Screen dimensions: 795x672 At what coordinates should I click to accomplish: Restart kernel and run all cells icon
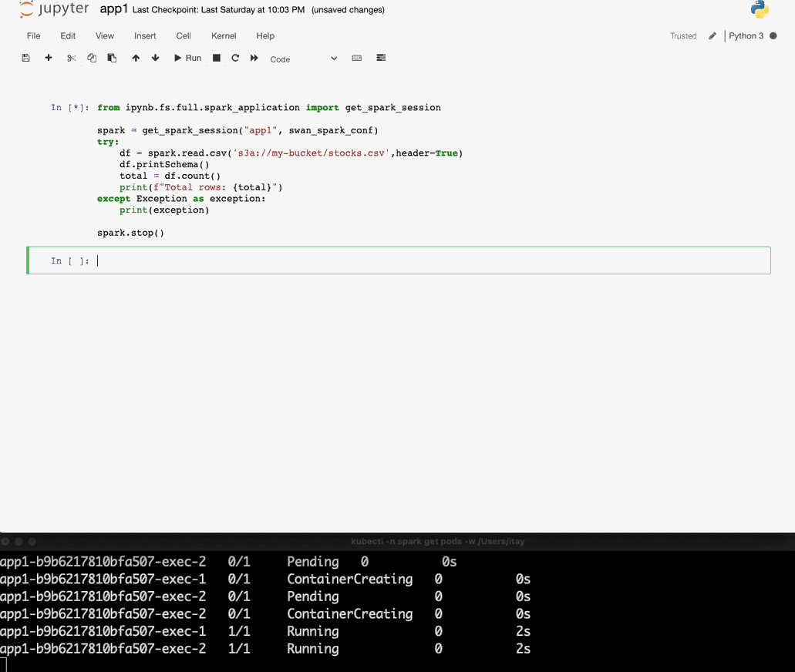(254, 59)
